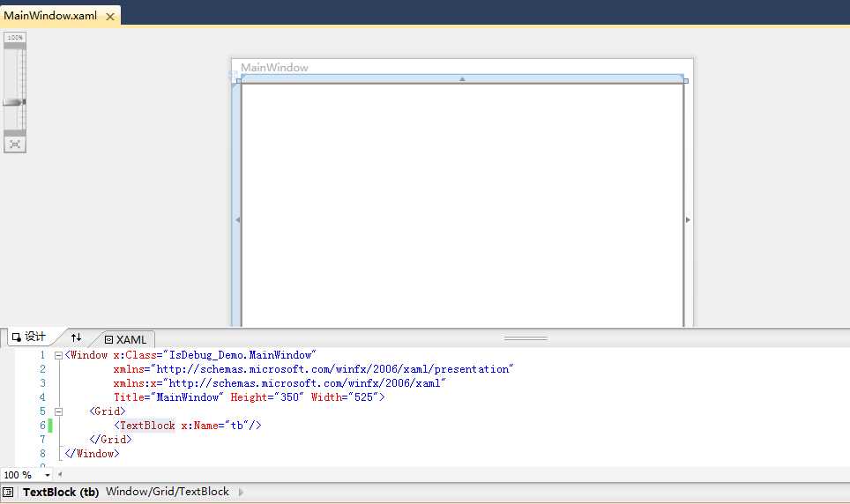Screen dimensions: 850x504
Task: Swap panes using the up-down arrows icon
Action: click(76, 337)
